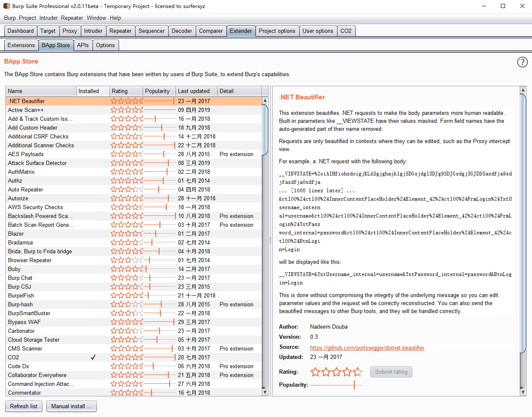Click the Popularity bar in detail panel
Image resolution: width=532 pixels, height=417 pixels.
336,385
